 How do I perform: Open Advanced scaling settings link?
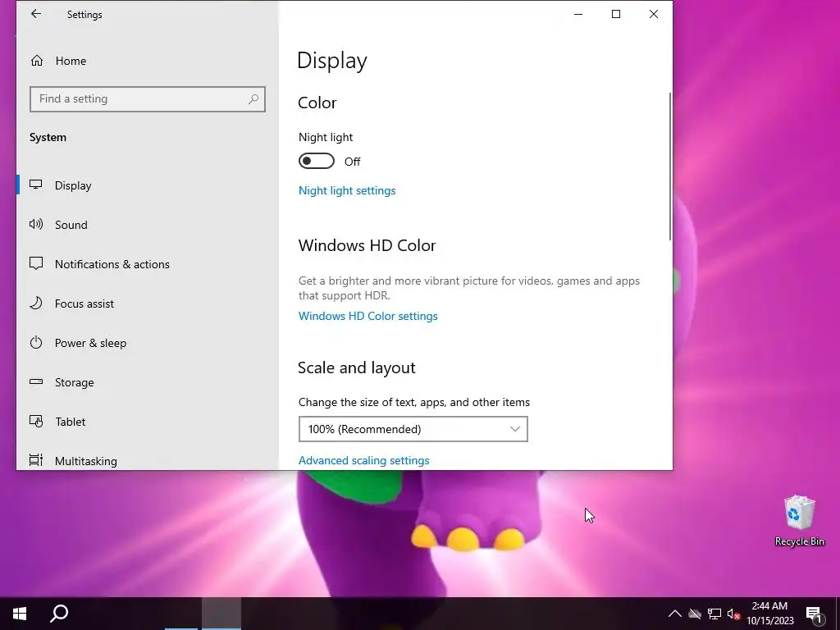tap(363, 460)
